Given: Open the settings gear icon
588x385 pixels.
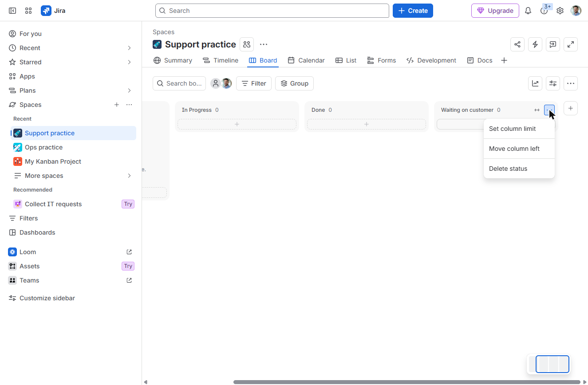Looking at the screenshot, I should click(560, 11).
